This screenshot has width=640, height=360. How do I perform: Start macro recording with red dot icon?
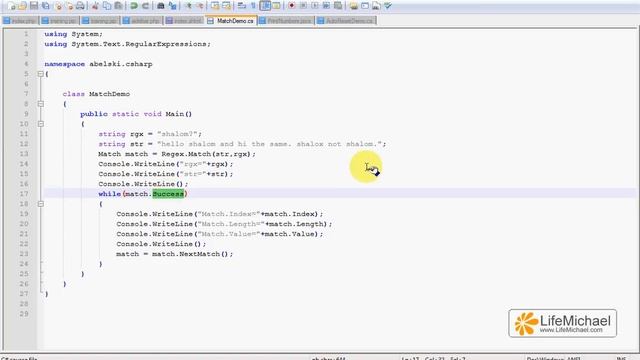(291, 6)
